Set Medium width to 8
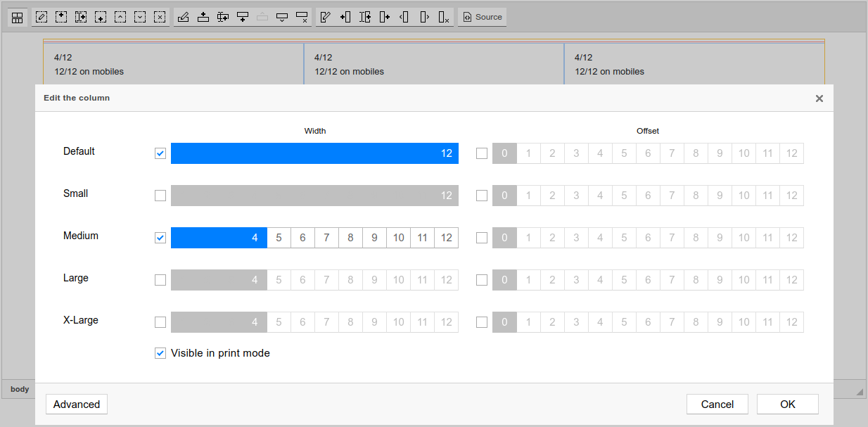The image size is (868, 427). click(350, 238)
